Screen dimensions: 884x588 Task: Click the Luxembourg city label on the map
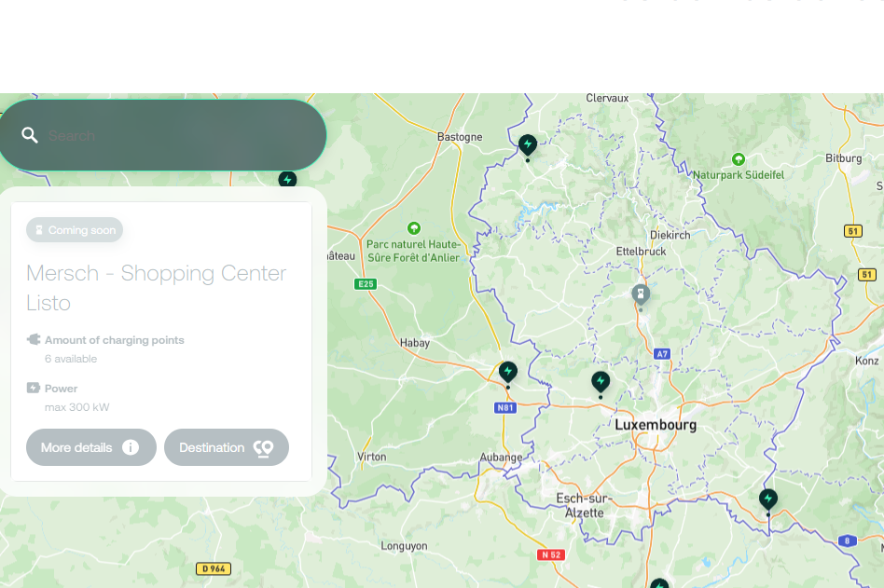(656, 425)
